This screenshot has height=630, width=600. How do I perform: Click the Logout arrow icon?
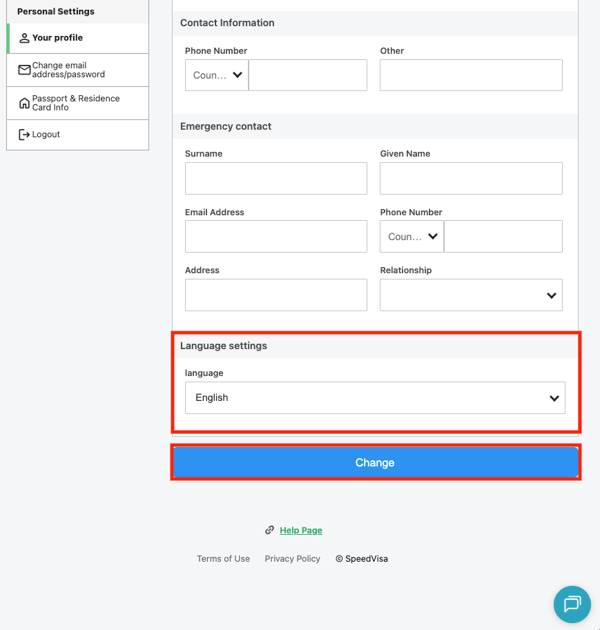(x=24, y=135)
